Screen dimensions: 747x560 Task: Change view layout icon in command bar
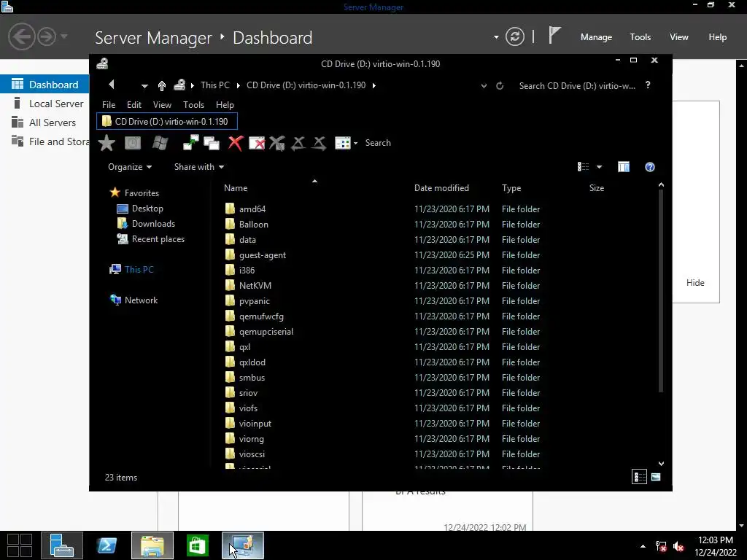point(583,167)
